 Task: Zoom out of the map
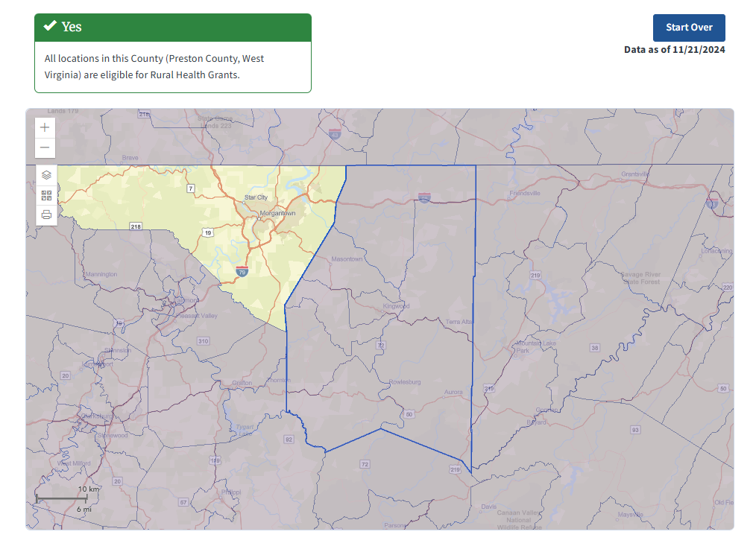tap(45, 147)
